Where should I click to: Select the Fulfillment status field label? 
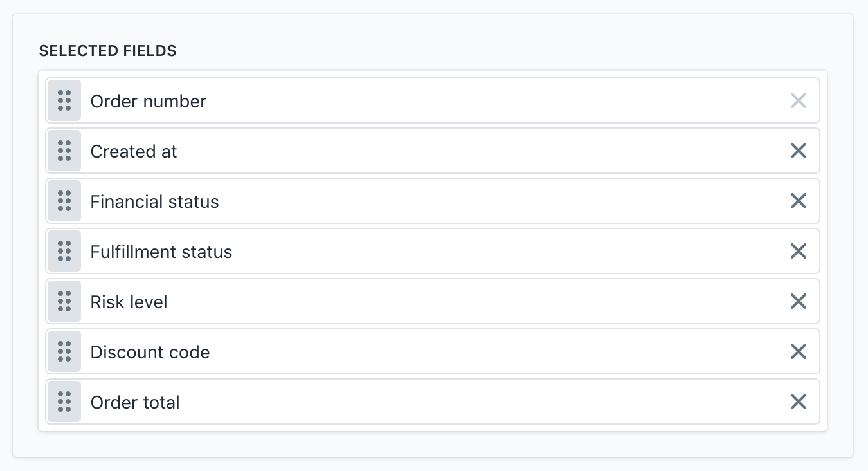[161, 252]
